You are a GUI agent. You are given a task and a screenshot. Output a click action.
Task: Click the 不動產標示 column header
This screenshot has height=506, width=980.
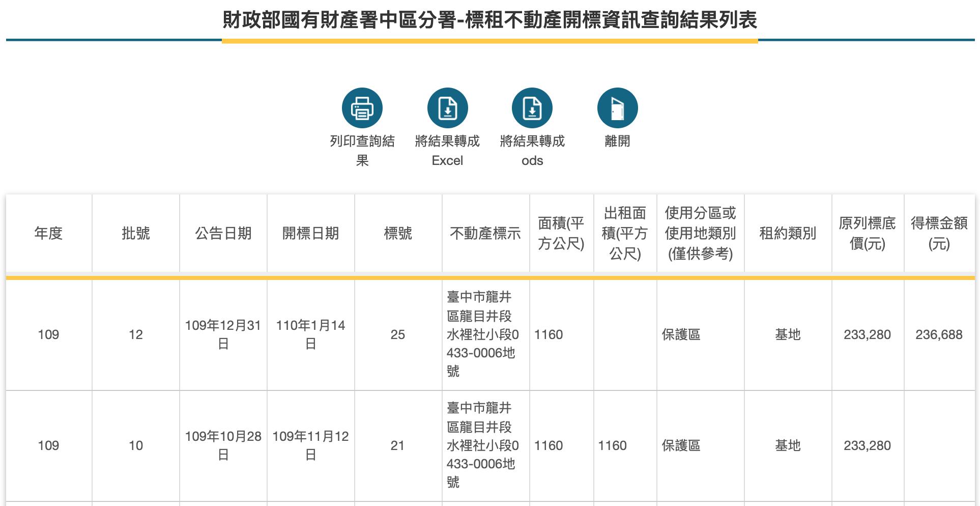coord(485,233)
